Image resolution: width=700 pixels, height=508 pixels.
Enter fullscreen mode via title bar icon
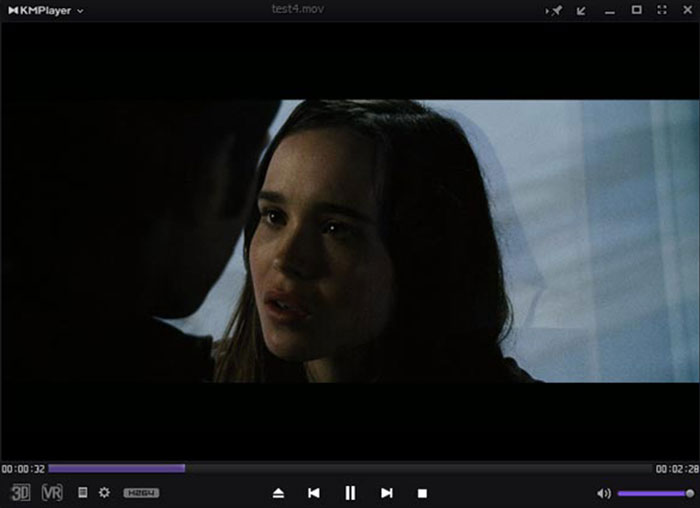[661, 10]
